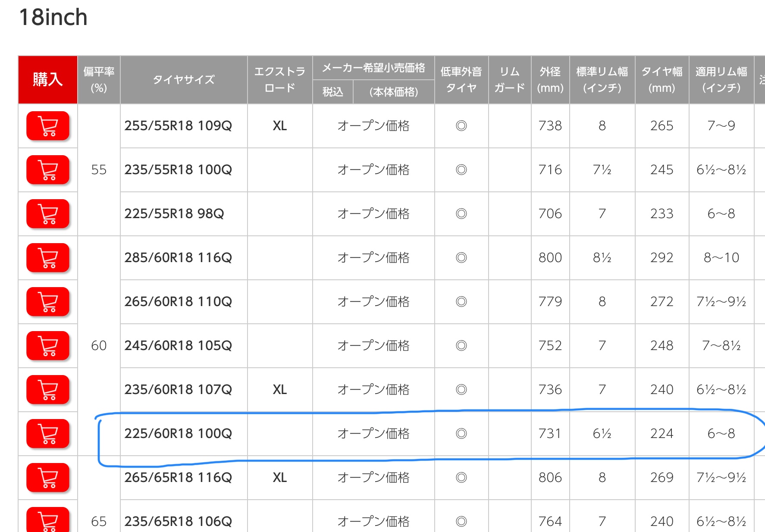Click applicable rim width 7~8½
The height and width of the screenshot is (532, 765).
point(721,346)
